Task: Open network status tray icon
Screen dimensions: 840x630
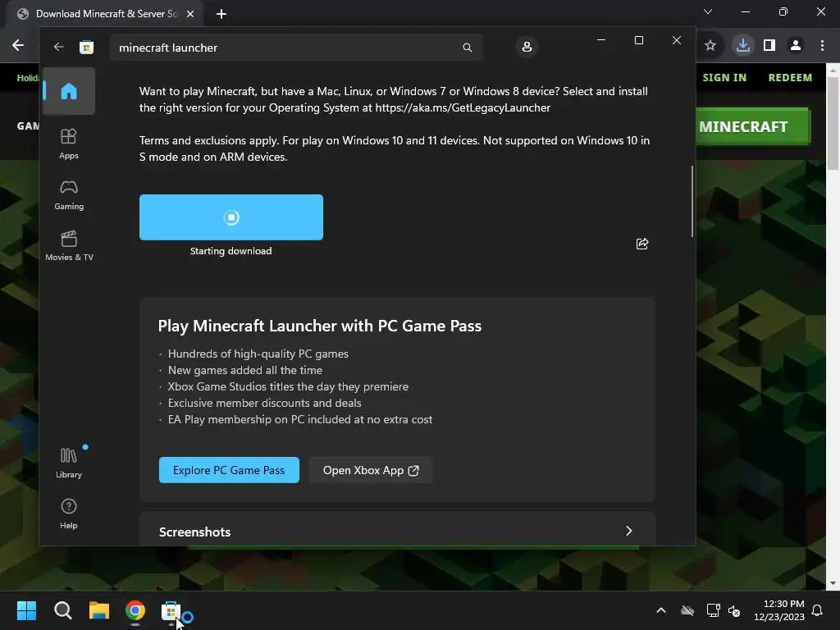Action: point(713,610)
